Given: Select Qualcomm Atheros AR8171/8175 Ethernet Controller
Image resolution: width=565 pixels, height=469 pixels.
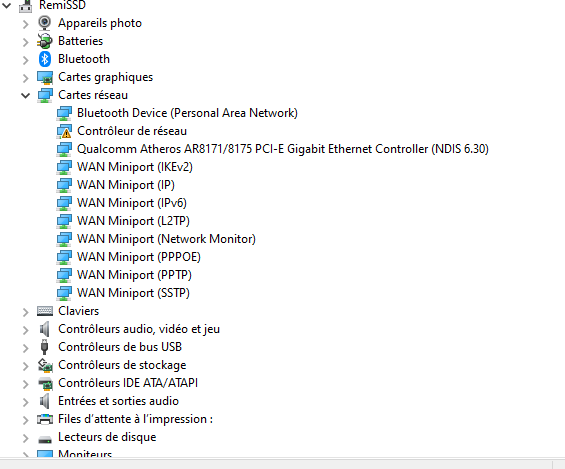Looking at the screenshot, I should pos(283,149).
